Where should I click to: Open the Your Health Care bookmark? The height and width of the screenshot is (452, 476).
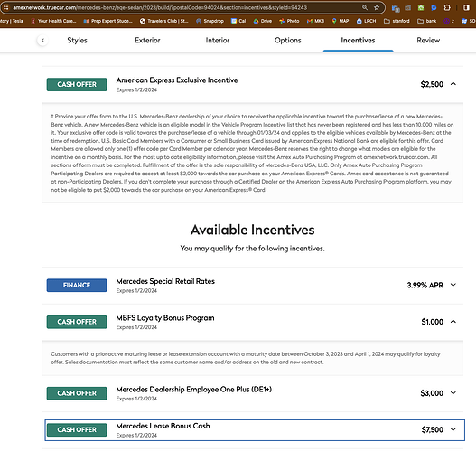pyautogui.click(x=53, y=21)
